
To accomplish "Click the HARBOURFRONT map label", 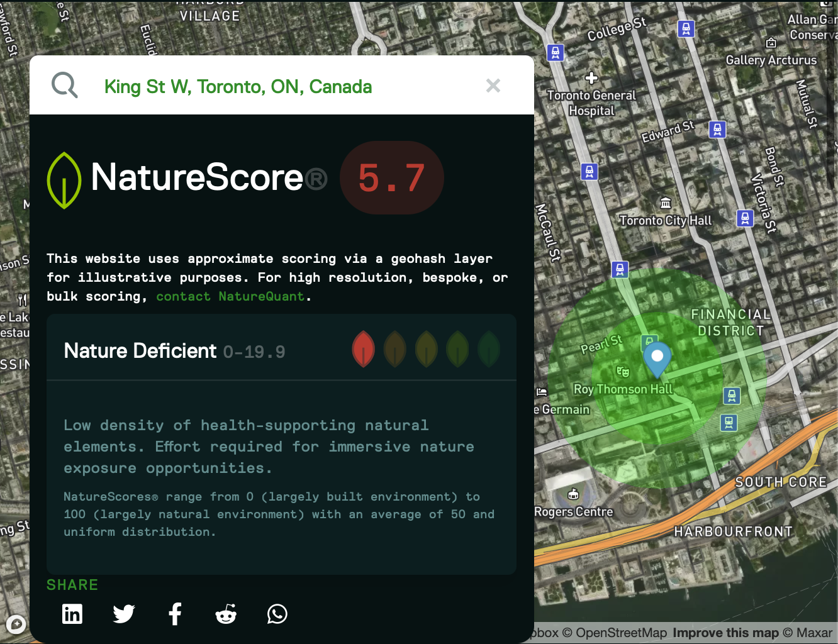I will point(734,532).
